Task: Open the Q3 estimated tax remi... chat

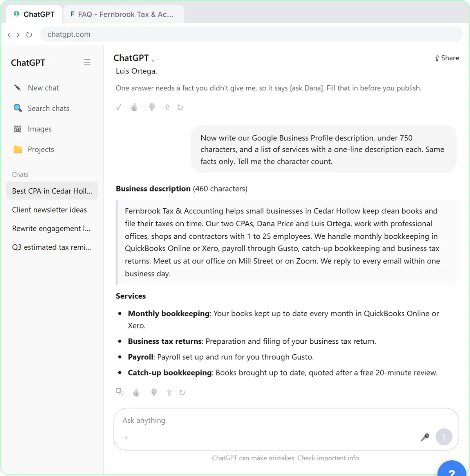Action: 52,247
